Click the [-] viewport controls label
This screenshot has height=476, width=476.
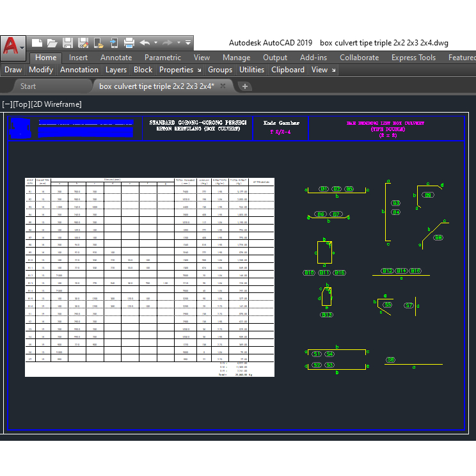pos(7,104)
